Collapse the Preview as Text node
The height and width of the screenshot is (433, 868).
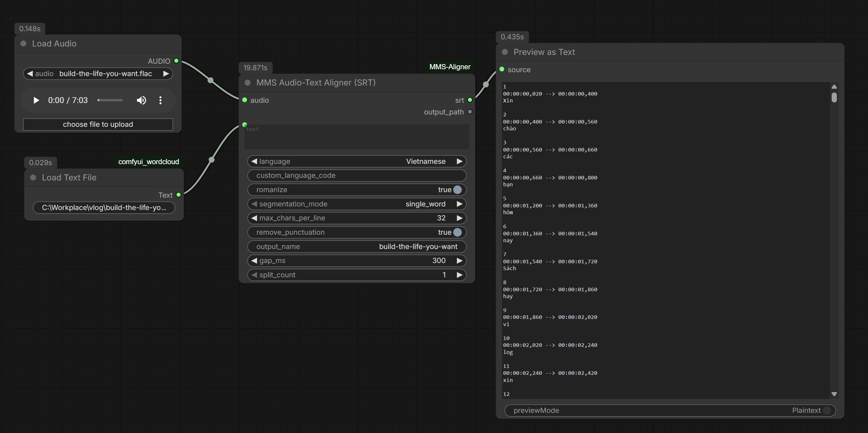click(x=505, y=52)
